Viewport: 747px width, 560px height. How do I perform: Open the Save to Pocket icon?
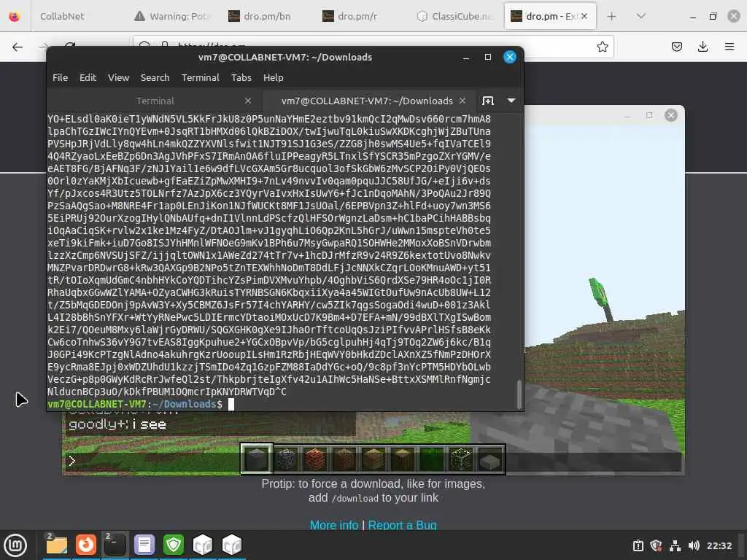coord(676,47)
